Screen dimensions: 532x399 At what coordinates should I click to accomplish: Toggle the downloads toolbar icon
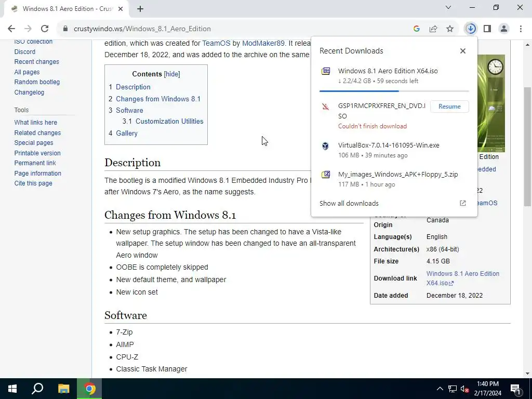[471, 29]
